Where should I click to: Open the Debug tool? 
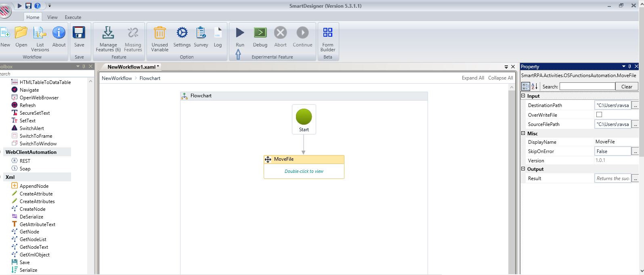point(260,33)
